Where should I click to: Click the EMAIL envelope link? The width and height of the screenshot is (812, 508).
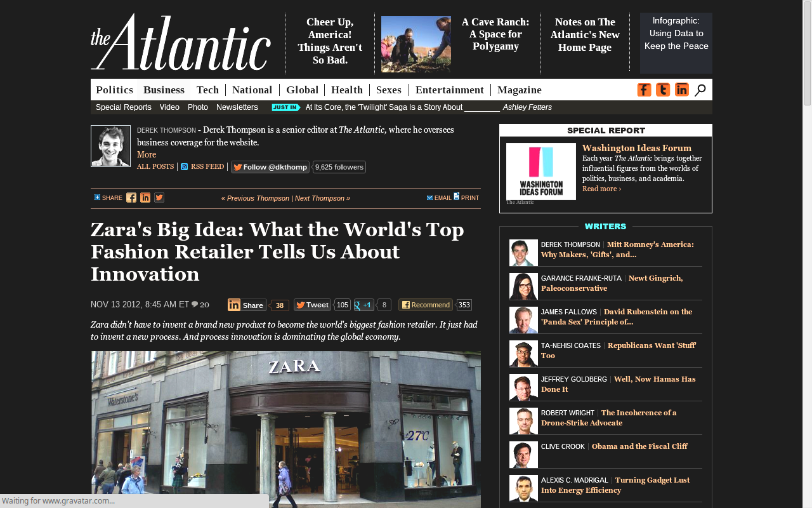(x=439, y=197)
